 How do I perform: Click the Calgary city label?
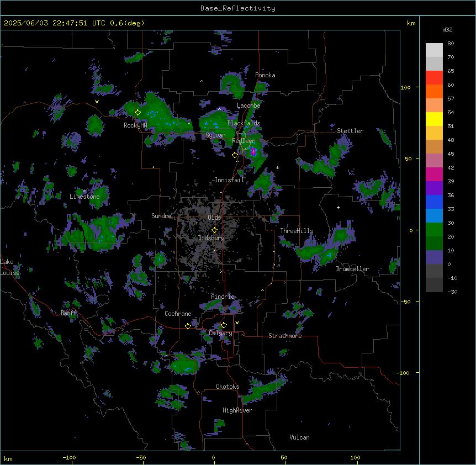click(221, 333)
